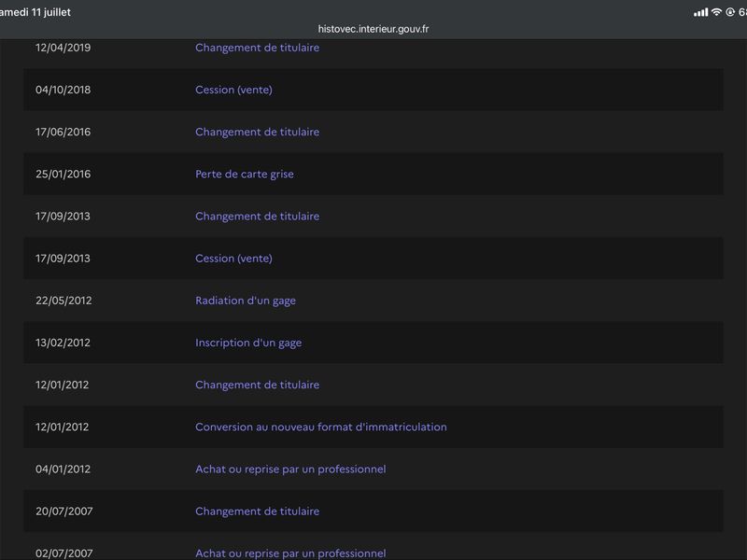Tap the Wi-Fi status icon

coord(716,12)
